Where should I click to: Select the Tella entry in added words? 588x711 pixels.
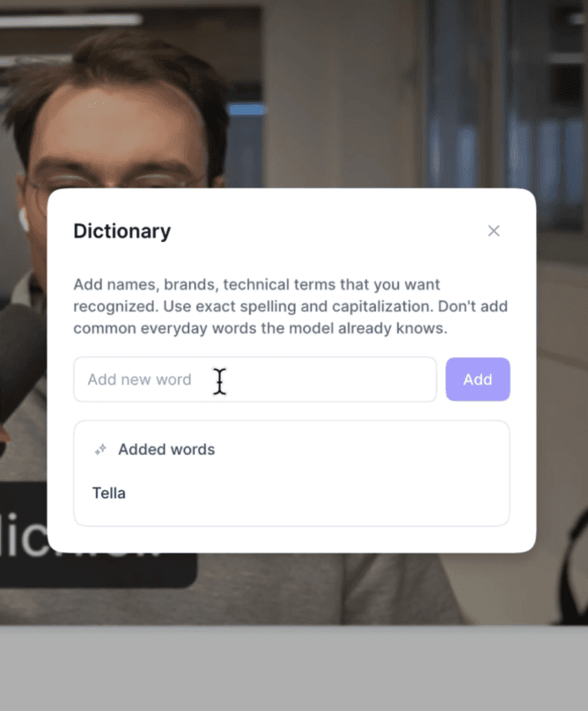[x=109, y=493]
